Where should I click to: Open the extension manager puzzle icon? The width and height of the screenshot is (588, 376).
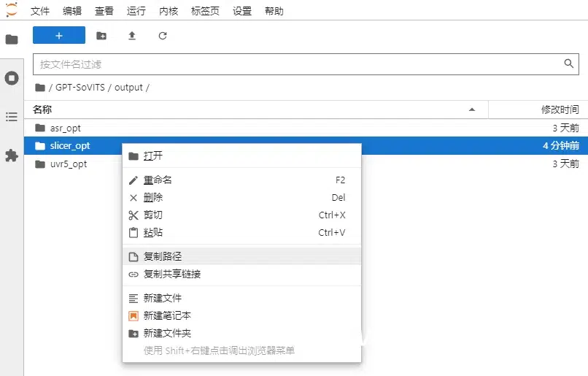click(x=12, y=156)
